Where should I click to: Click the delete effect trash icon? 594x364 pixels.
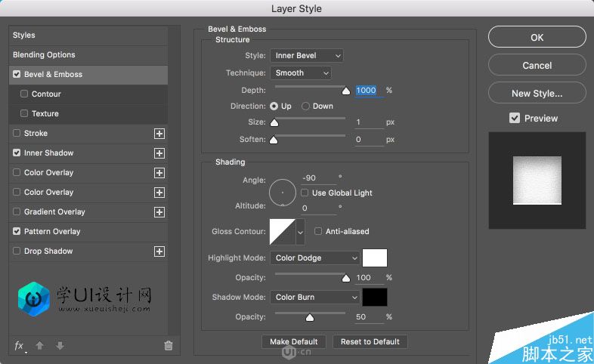(x=169, y=345)
